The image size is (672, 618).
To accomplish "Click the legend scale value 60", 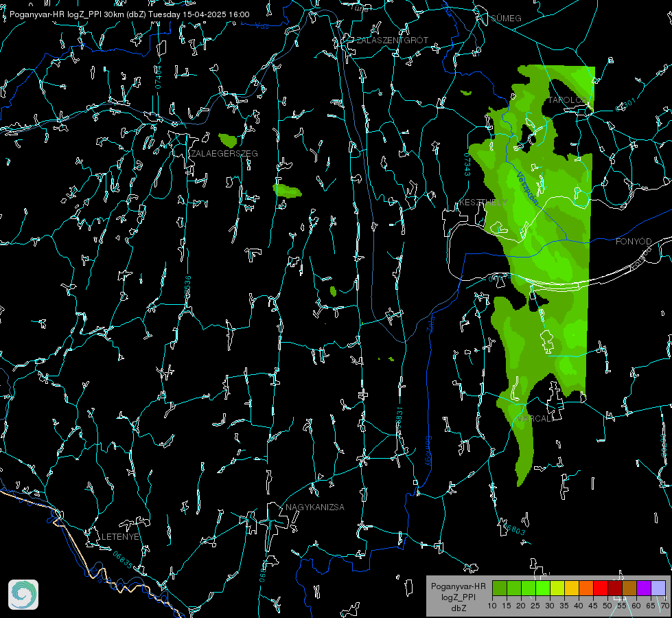I will point(636,606).
